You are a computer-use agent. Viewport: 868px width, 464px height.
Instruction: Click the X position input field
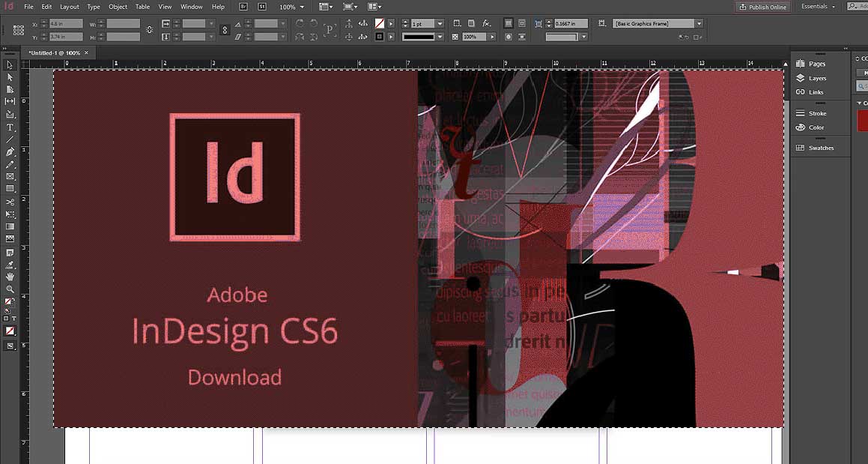click(x=66, y=24)
